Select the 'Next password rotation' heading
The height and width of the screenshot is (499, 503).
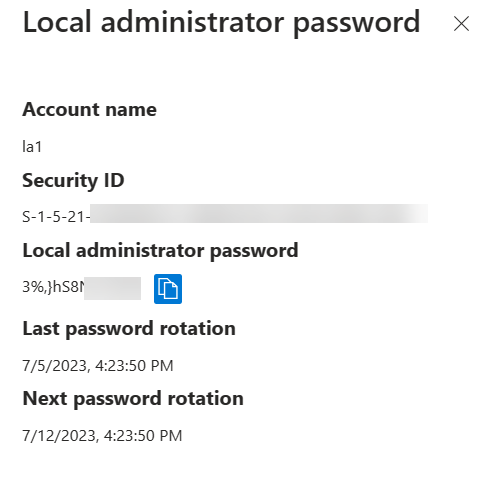coord(133,399)
